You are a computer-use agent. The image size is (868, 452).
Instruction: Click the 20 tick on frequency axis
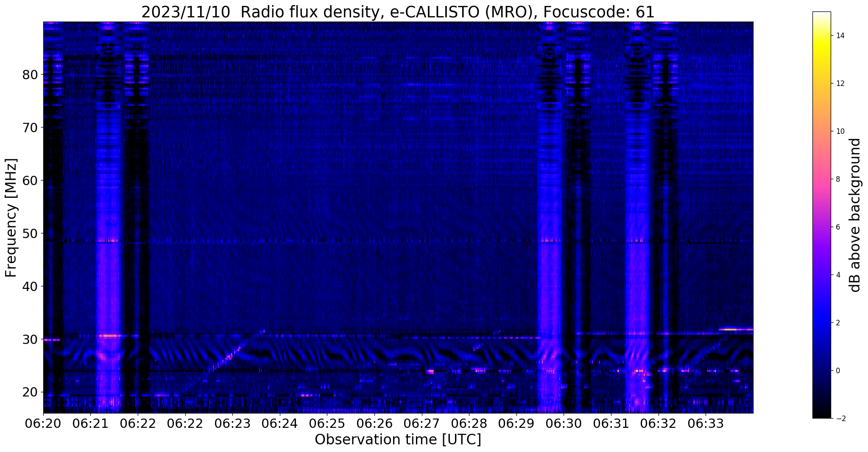click(x=30, y=393)
